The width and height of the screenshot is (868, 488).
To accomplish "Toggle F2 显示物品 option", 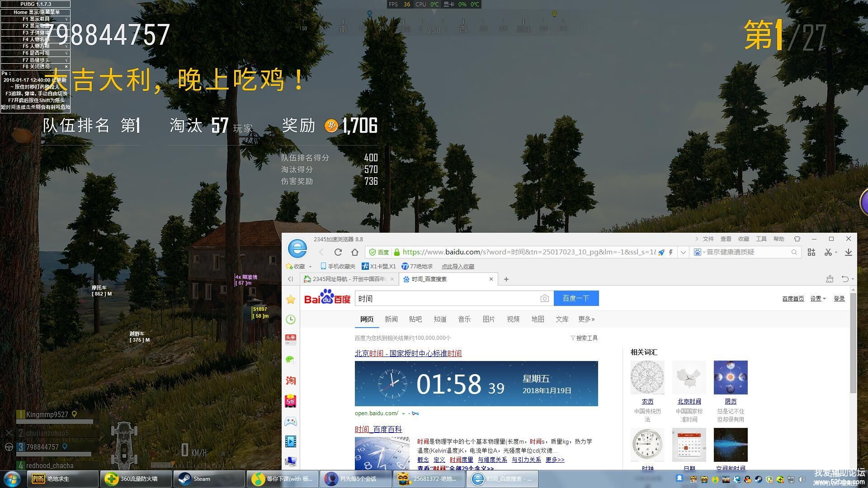I will [36, 26].
